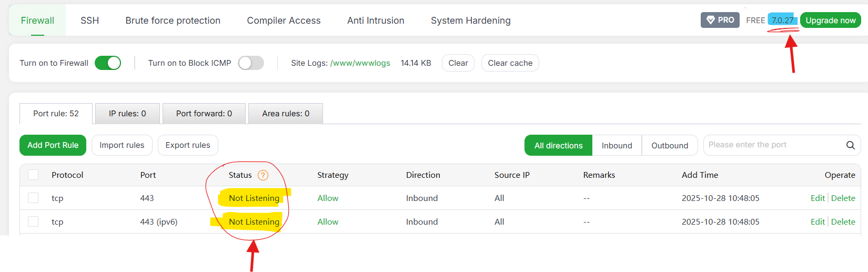Tick the select-all checkbox in table header
This screenshot has width=868, height=272.
(33, 175)
